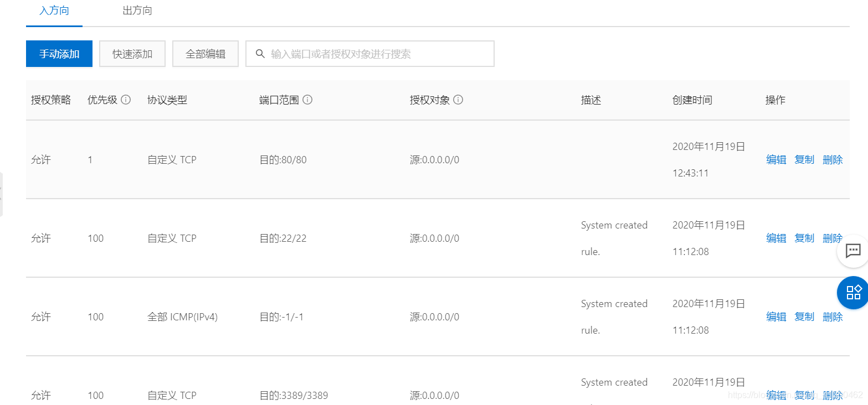Click the 授权策略 column header
This screenshot has width=868, height=405.
51,100
